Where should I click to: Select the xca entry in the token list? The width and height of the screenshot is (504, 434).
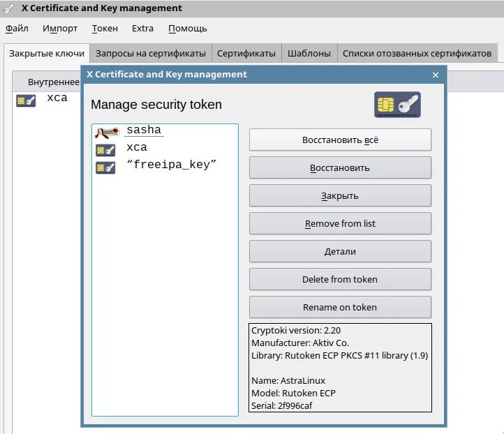[x=137, y=147]
